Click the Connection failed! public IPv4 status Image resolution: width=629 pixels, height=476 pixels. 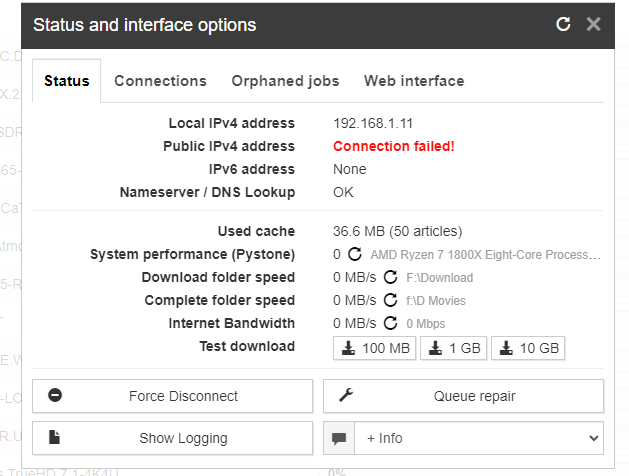393,146
